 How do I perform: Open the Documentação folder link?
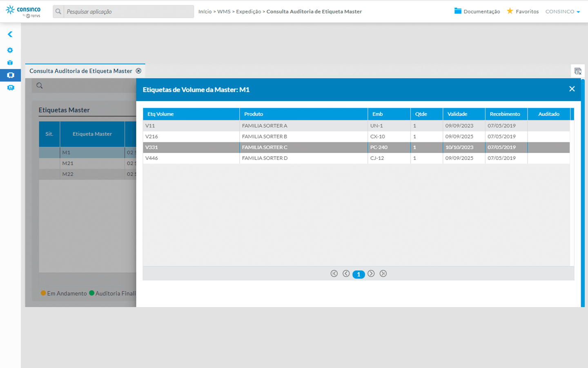[x=477, y=11]
